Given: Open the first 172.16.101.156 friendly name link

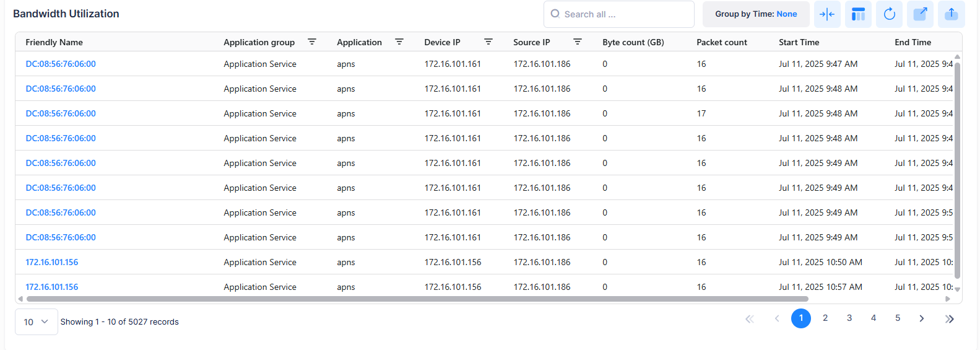Looking at the screenshot, I should [52, 262].
